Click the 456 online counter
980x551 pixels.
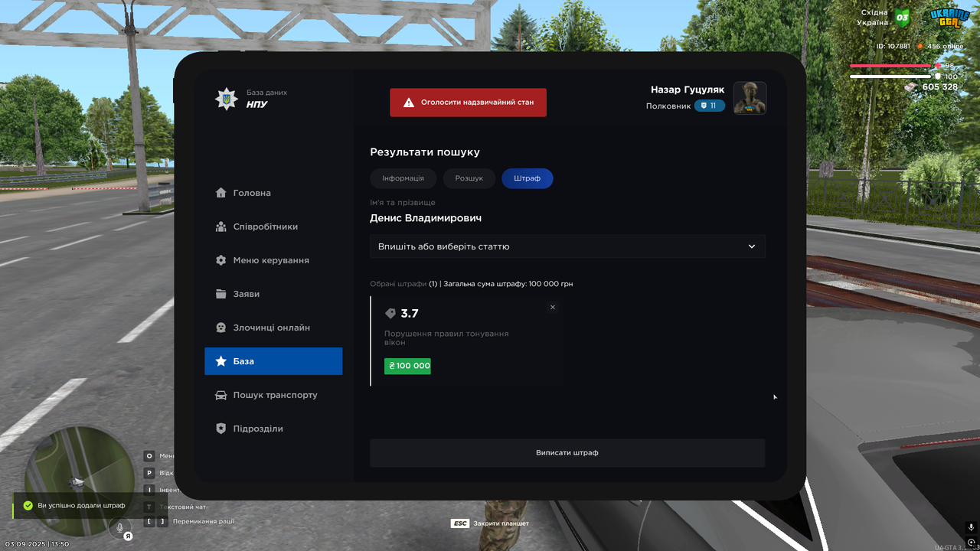click(x=946, y=46)
